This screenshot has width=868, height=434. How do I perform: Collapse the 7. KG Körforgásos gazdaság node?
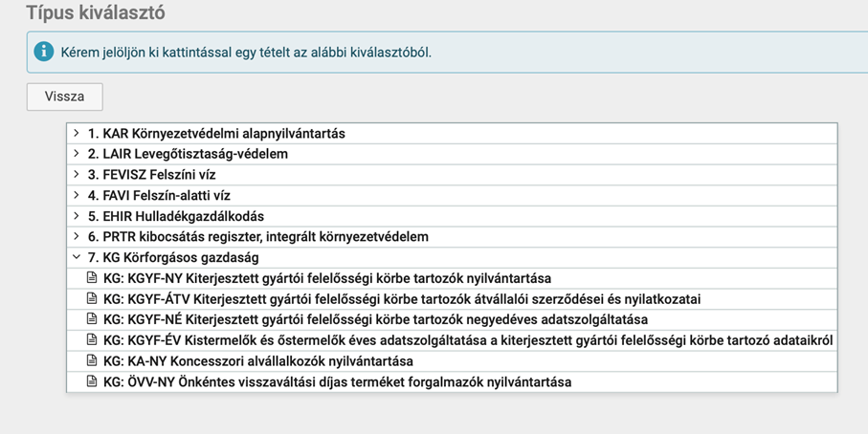(77, 257)
